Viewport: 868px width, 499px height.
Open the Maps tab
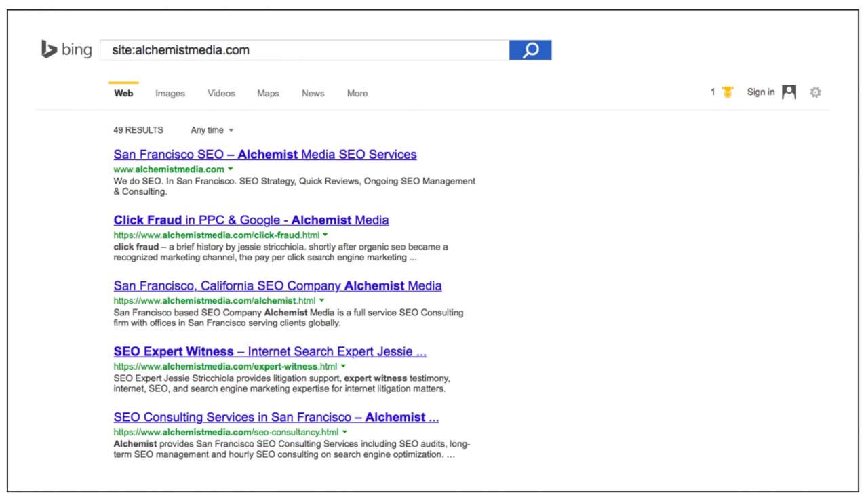[x=268, y=94]
